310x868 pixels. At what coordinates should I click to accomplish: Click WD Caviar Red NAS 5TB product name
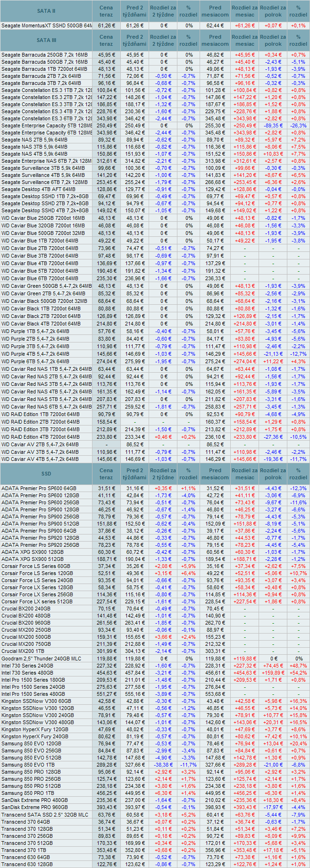click(x=47, y=400)
